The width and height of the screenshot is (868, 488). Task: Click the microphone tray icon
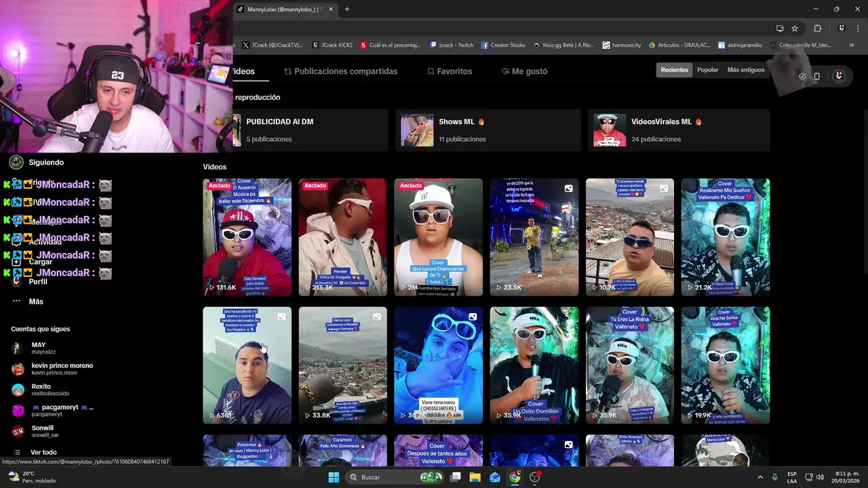(775, 477)
